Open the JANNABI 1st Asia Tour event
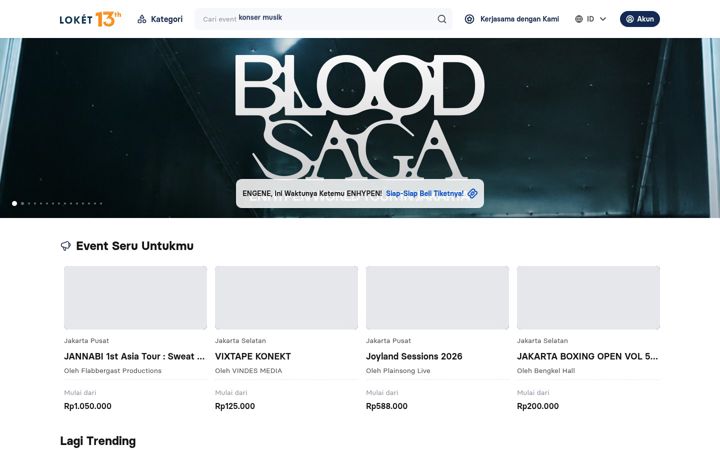 point(134,356)
